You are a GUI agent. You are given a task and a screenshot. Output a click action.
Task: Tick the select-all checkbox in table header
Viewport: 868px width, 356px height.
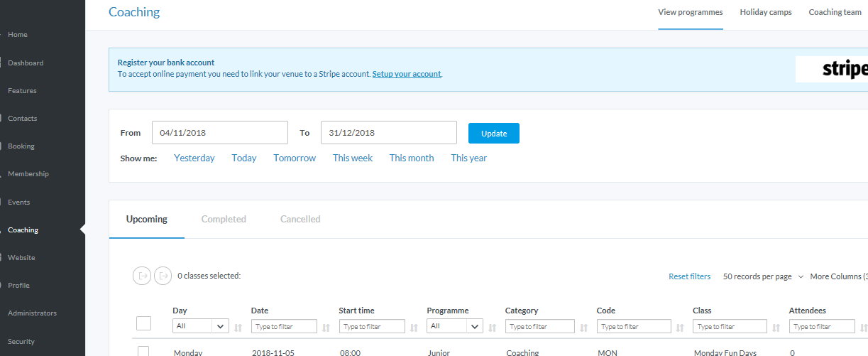coord(143,323)
